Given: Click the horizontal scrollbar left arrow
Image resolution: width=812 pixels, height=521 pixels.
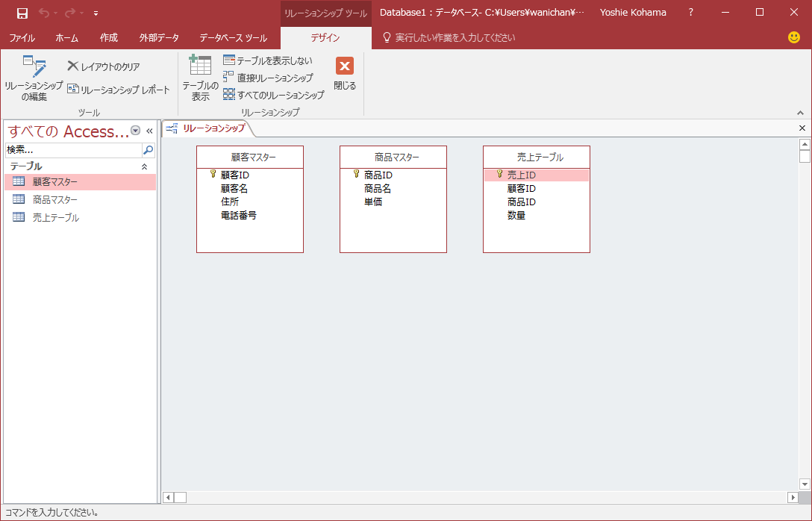Looking at the screenshot, I should [169, 498].
